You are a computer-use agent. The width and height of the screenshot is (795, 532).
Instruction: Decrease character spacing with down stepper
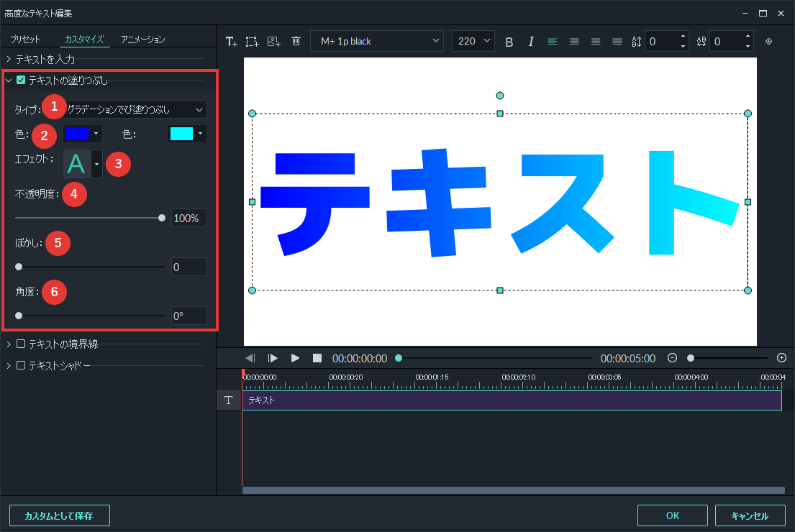tap(748, 47)
